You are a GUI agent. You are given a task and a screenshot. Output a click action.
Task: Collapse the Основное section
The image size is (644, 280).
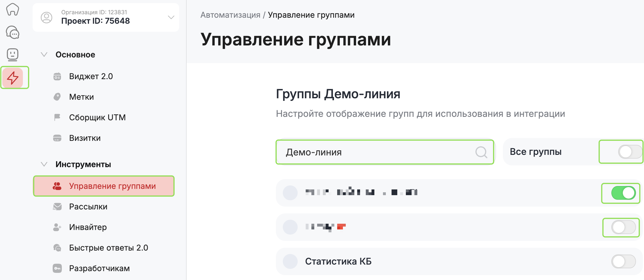pos(44,55)
